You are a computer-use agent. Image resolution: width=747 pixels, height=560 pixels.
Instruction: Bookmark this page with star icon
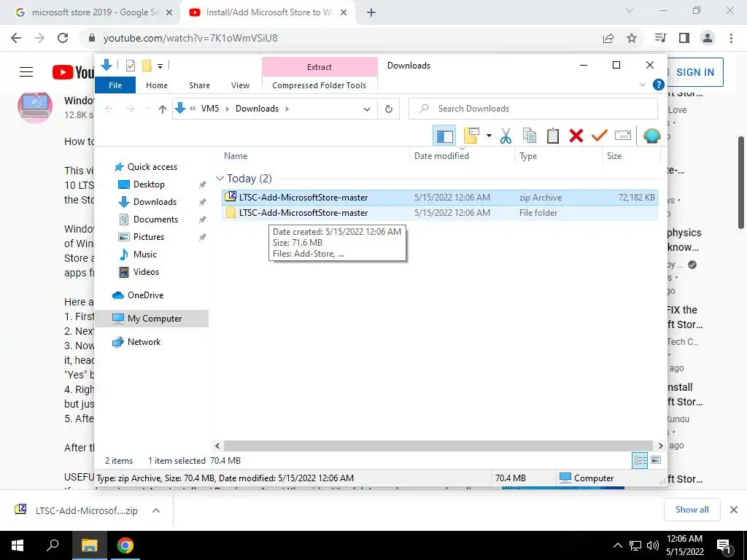632,38
